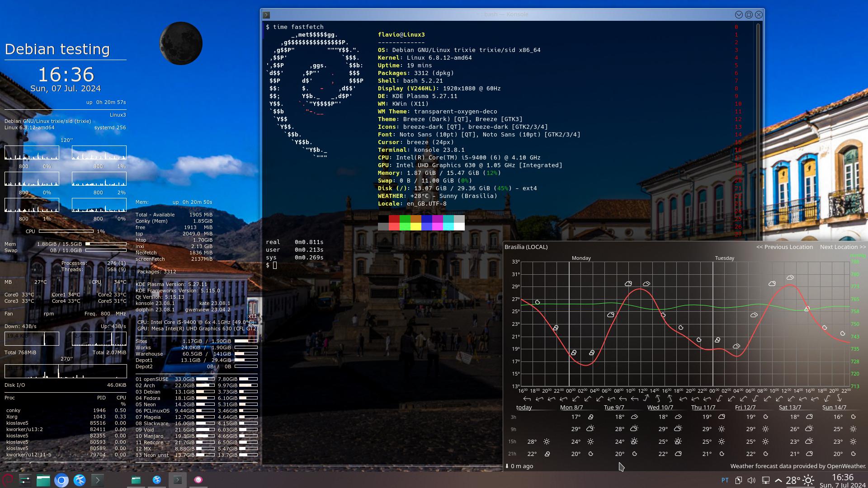This screenshot has width=868, height=488.
Task: Click the Sun 14/7 15h sun icon
Action: [853, 441]
